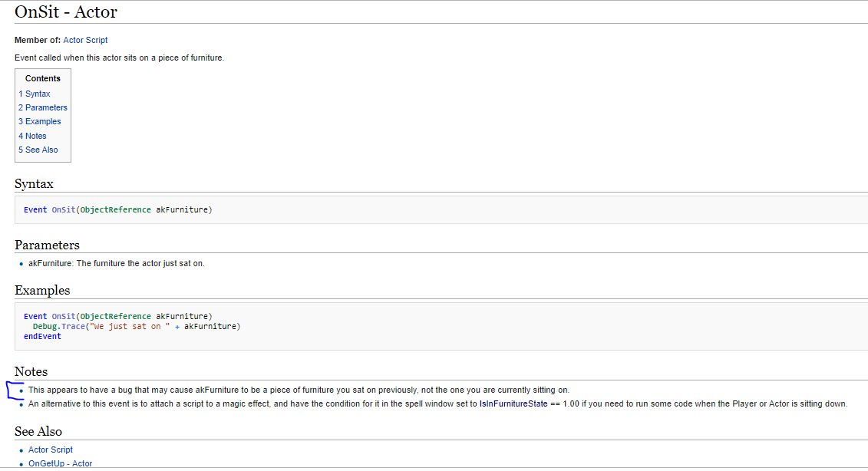Jump to Syntax in contents
This screenshot has width=868, height=471.
point(35,94)
